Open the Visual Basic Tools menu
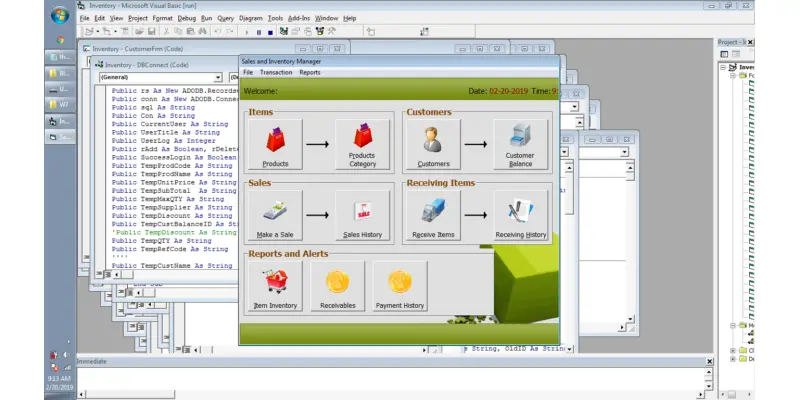Screen dimensions: 800x400 click(x=275, y=18)
